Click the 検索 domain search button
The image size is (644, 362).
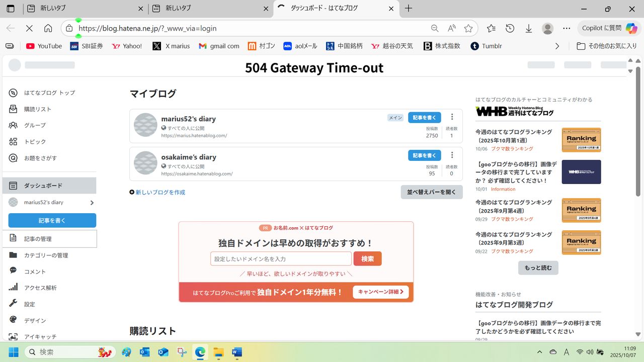[x=368, y=258]
